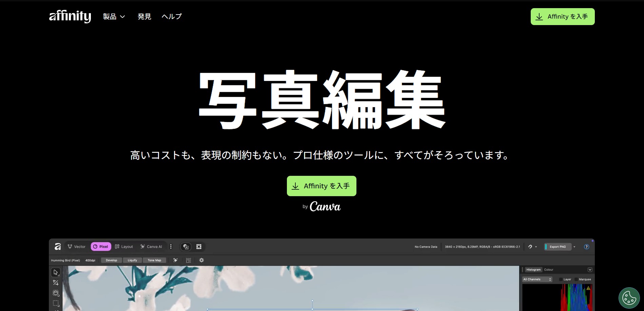644x311 pixels.
Task: Click the dotted selection grid icon
Action: click(189, 260)
